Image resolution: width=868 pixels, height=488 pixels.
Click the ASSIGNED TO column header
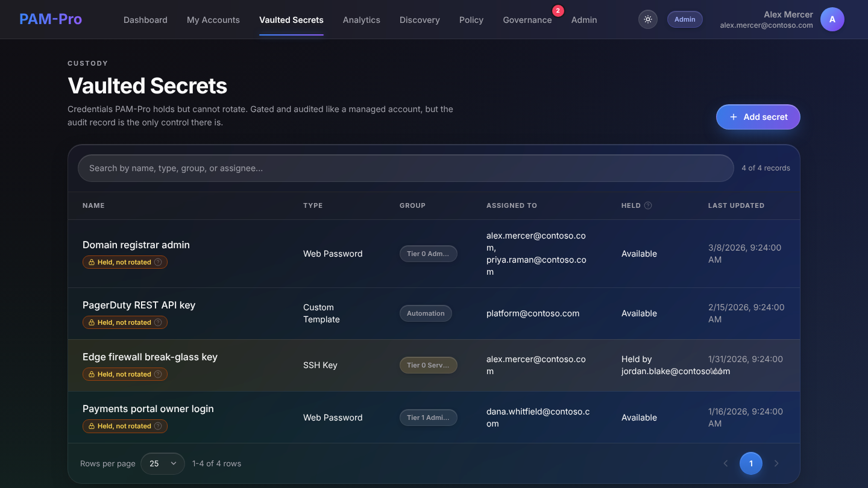coord(512,205)
